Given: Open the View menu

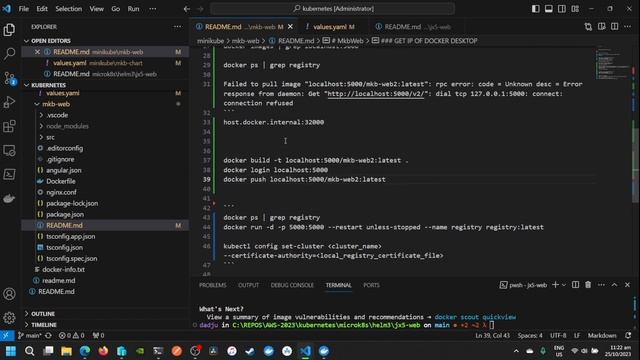Looking at the screenshot, I should coord(96,9).
